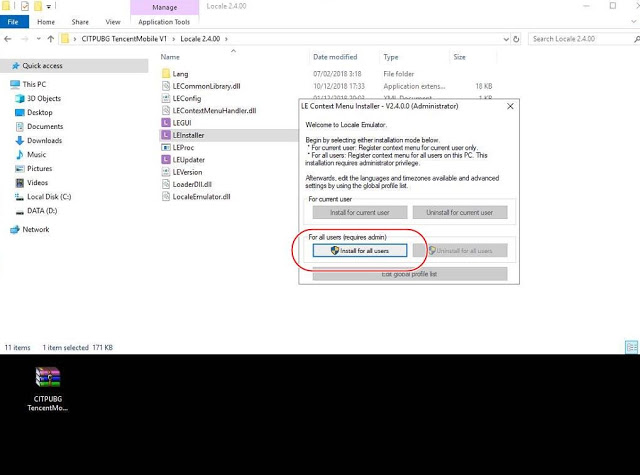Image resolution: width=640 pixels, height=475 pixels.
Task: Select This PC in the sidebar
Action: (34, 84)
